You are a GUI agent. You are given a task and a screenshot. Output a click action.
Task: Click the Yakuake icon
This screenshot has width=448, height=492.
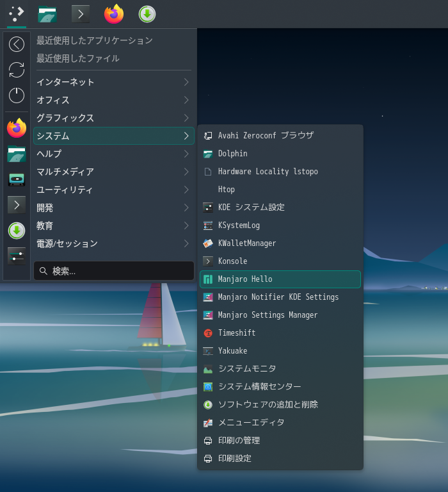[x=208, y=351]
